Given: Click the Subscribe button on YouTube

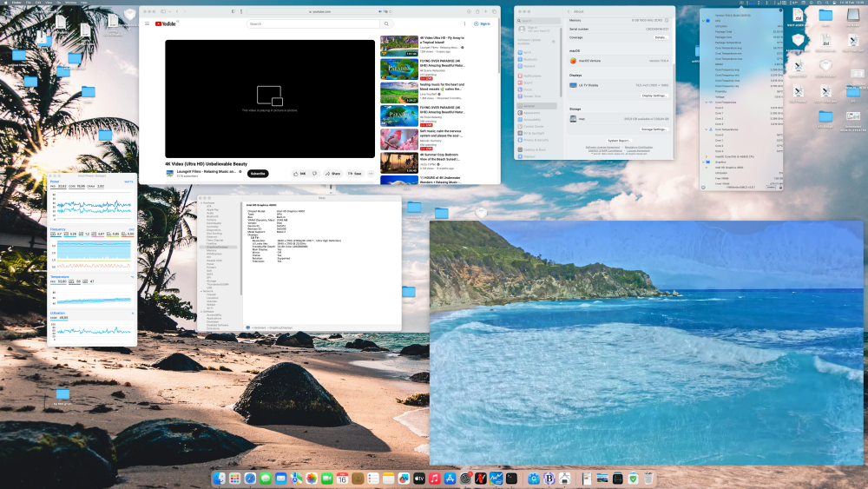Looking at the screenshot, I should click(x=258, y=174).
